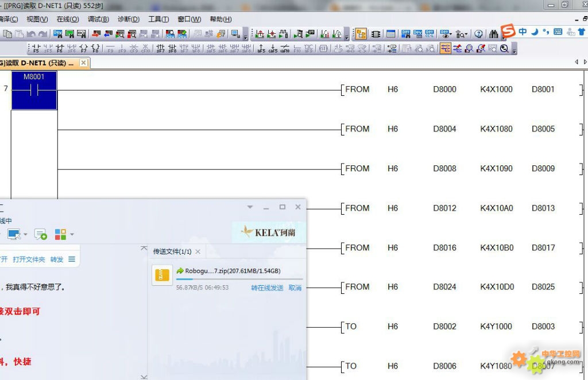Viewport: 588px width, 380px height.
Task: Insert rising pulse contact sF7 icon
Action: point(160,48)
